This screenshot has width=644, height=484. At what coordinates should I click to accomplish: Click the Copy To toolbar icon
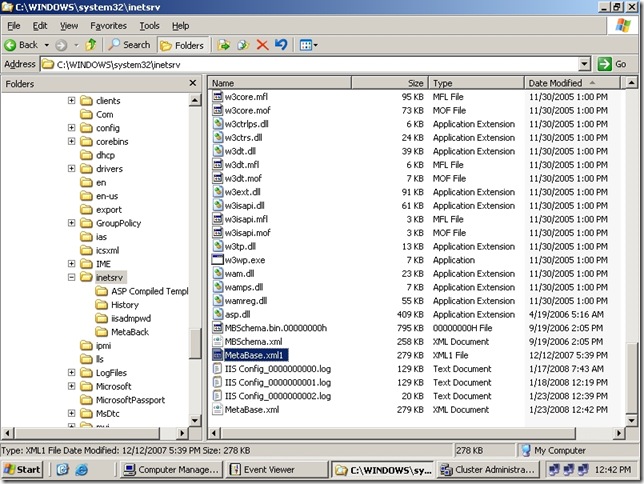coord(243,45)
